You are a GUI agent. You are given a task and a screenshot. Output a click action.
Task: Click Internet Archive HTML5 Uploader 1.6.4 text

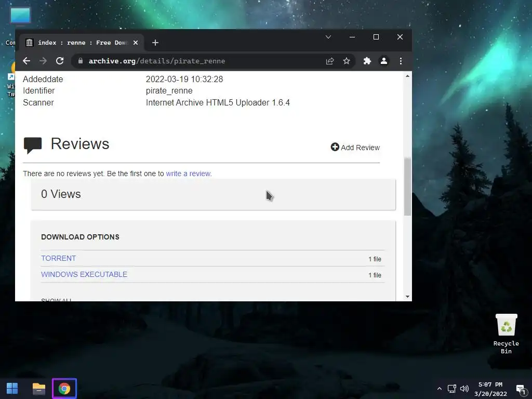(x=218, y=102)
